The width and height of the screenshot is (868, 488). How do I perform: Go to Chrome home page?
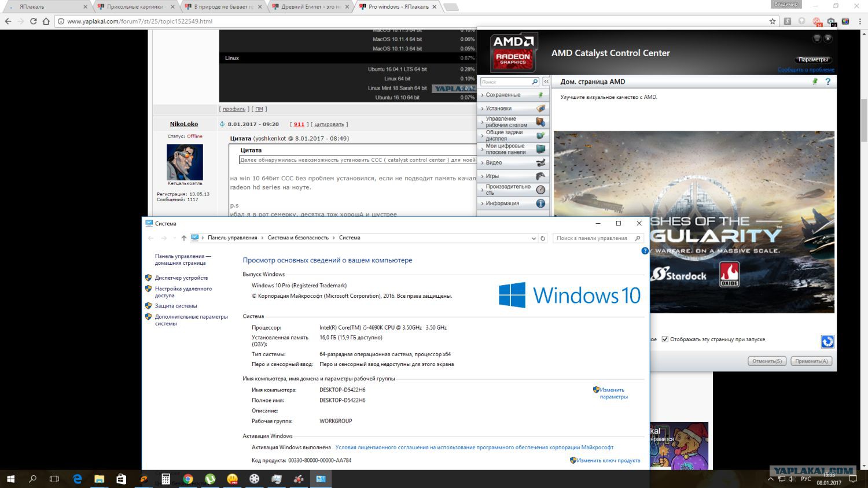coord(46,21)
